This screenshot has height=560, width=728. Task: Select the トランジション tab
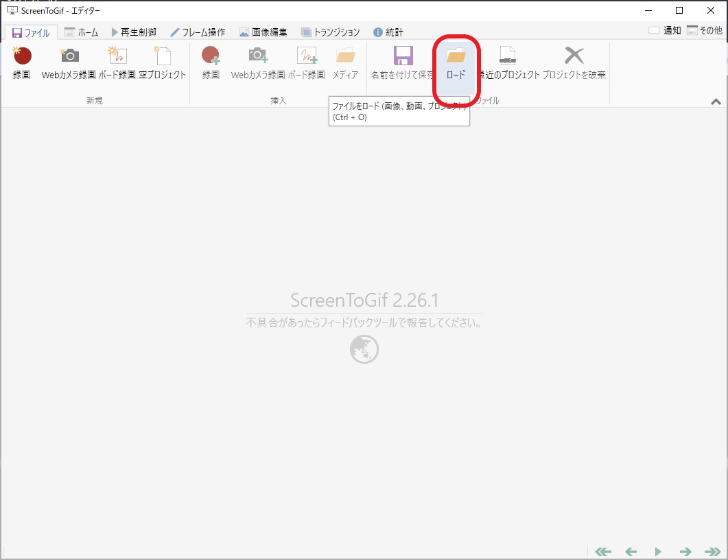[x=331, y=31]
